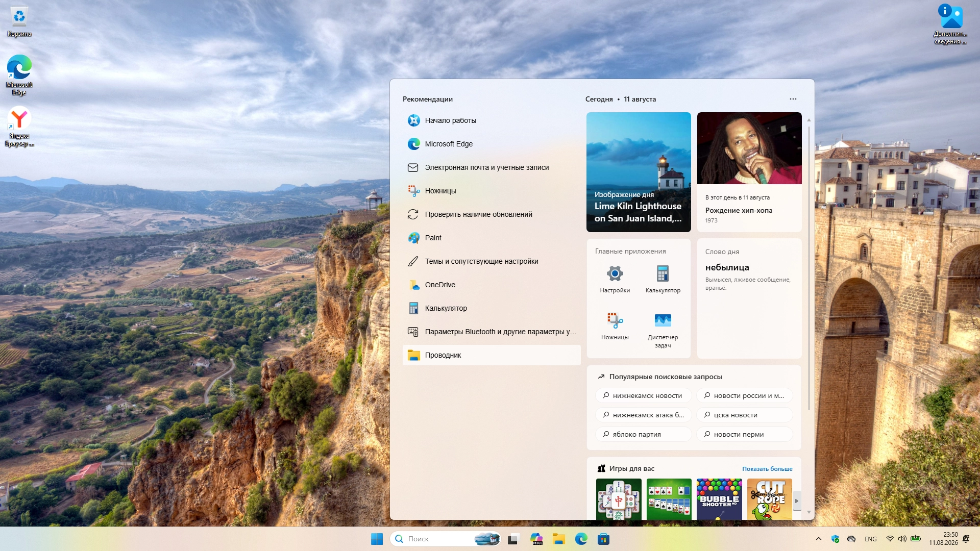Open the Mahjong game thumbnail
Viewport: 980px width, 551px height.
pyautogui.click(x=619, y=499)
